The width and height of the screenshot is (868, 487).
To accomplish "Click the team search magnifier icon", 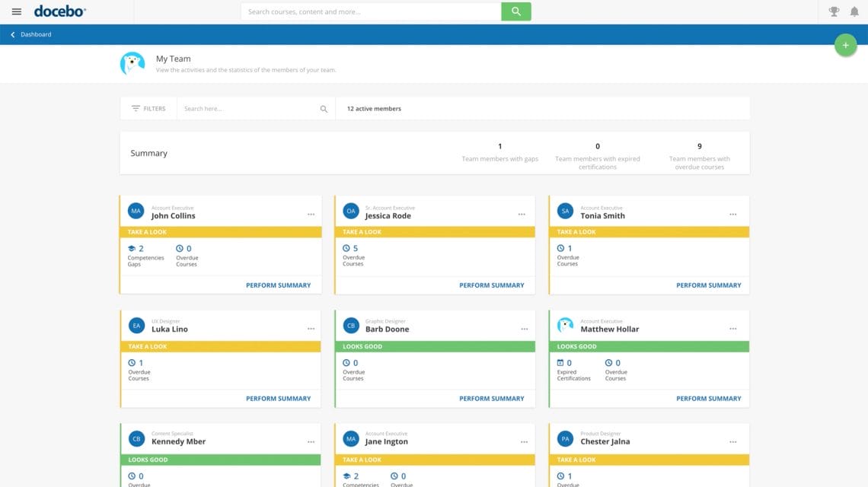I will click(x=324, y=109).
